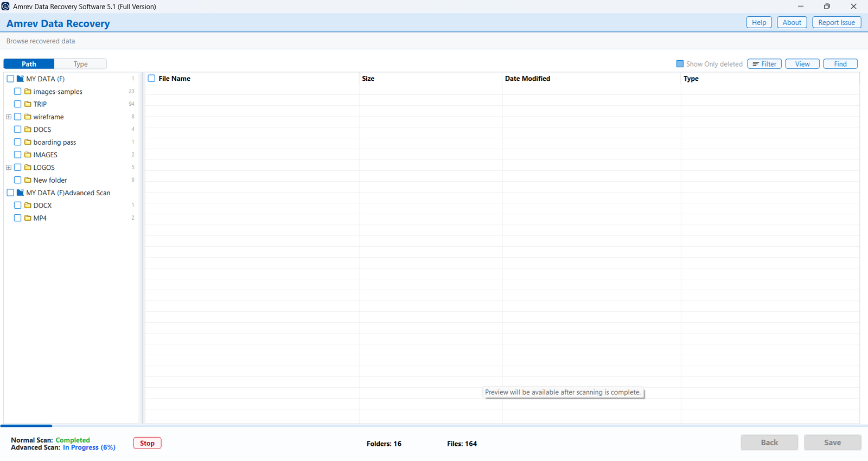The width and height of the screenshot is (868, 461).
Task: Click the Files: 164 counter
Action: [x=462, y=444]
